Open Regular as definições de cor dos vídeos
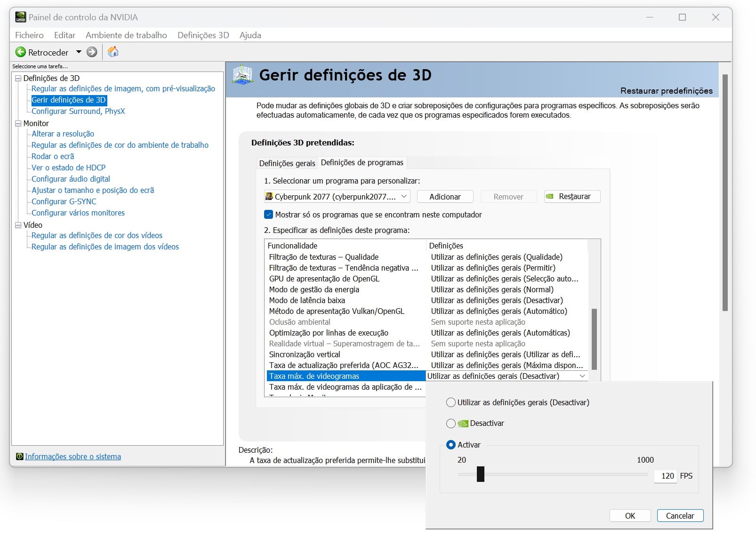 click(x=97, y=235)
